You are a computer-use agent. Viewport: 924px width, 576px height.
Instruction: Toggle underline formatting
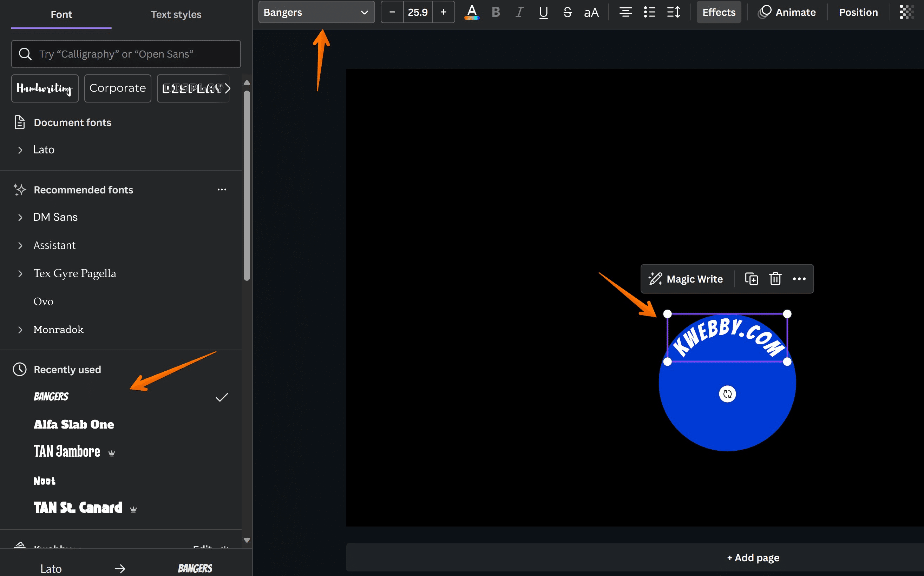(544, 12)
